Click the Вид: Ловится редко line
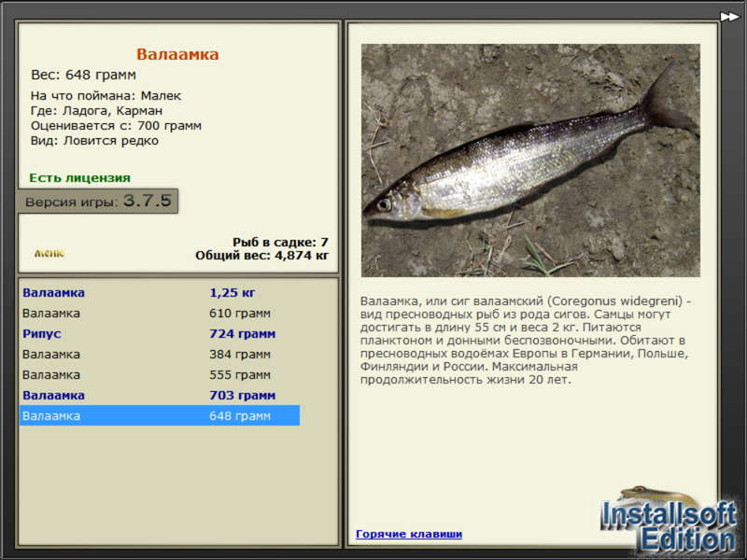This screenshot has width=747, height=560. coord(94,141)
